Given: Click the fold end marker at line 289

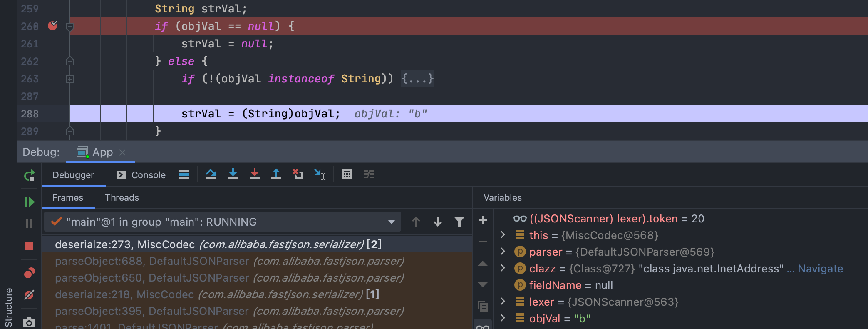Looking at the screenshot, I should coord(70,131).
